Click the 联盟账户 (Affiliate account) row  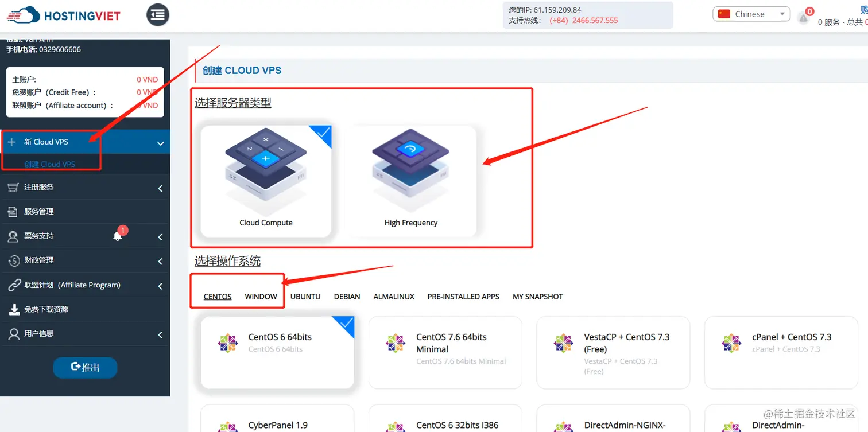click(x=85, y=106)
